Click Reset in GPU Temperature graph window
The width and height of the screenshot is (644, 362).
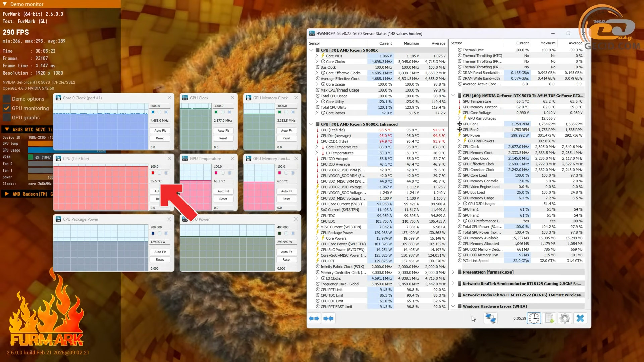pos(223,199)
